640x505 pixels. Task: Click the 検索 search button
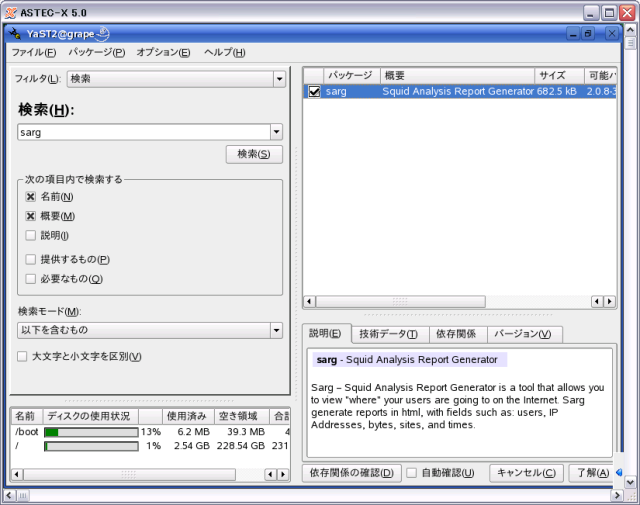(254, 154)
